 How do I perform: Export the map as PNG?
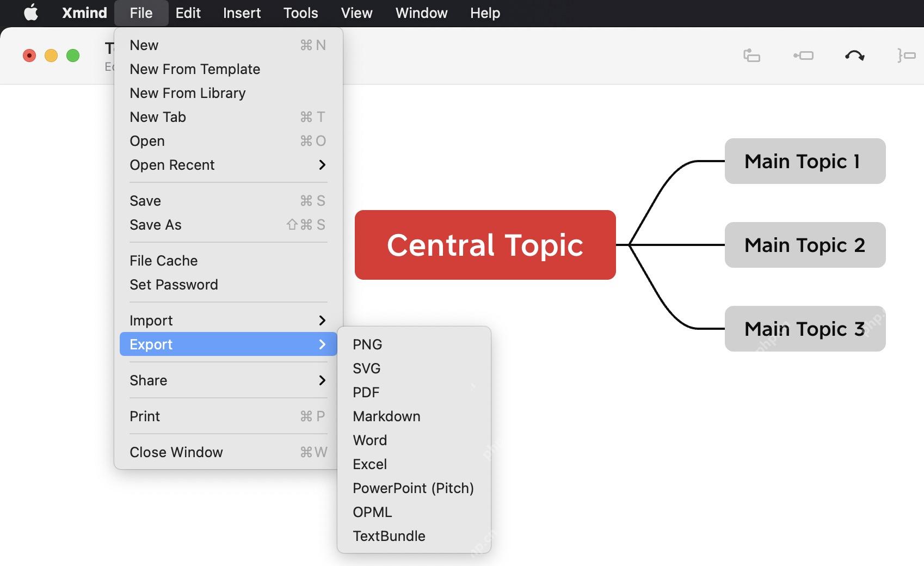(x=414, y=344)
